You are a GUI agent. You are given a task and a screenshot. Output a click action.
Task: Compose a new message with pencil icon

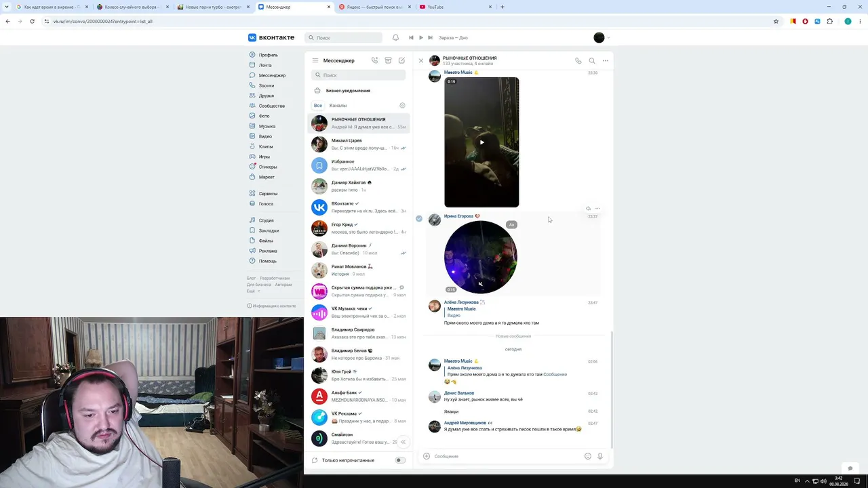[x=401, y=60]
